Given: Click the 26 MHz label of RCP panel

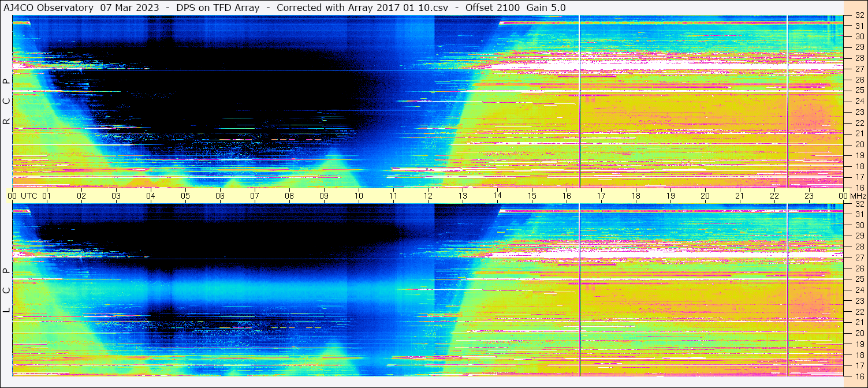Looking at the screenshot, I should pyautogui.click(x=859, y=80).
